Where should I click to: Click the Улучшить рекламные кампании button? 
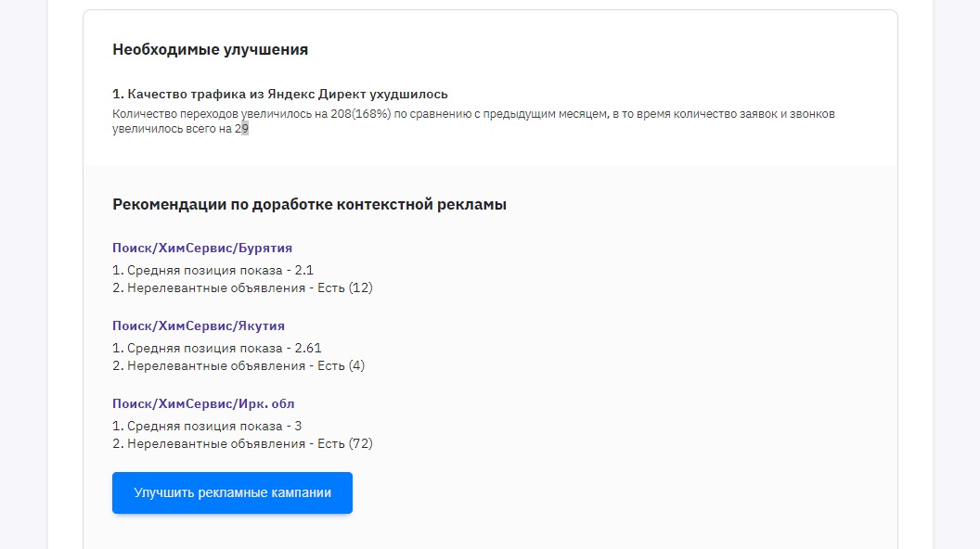pos(232,492)
